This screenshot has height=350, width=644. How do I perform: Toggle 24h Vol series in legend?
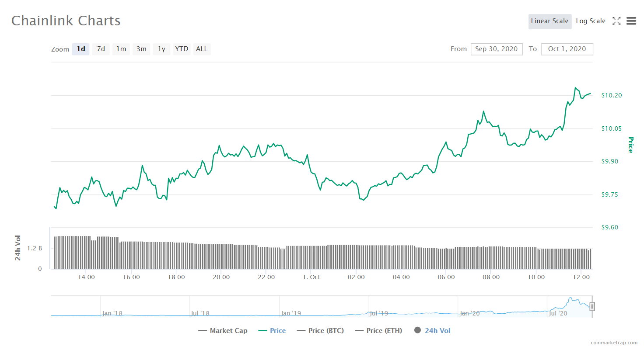tap(432, 331)
